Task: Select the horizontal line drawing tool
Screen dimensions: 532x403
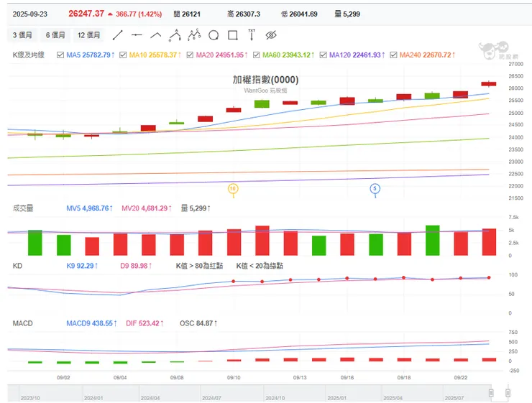Action: tap(137, 35)
